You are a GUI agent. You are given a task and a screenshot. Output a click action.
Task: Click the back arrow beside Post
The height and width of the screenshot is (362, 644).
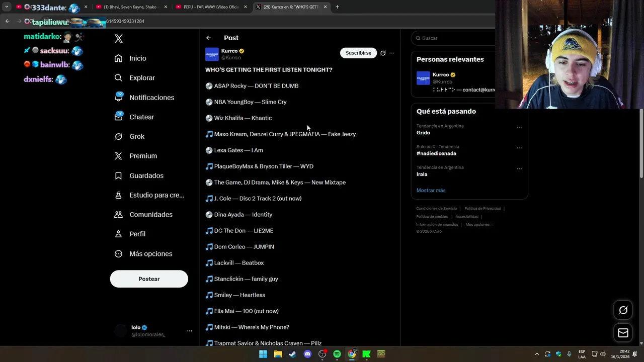[x=209, y=38]
